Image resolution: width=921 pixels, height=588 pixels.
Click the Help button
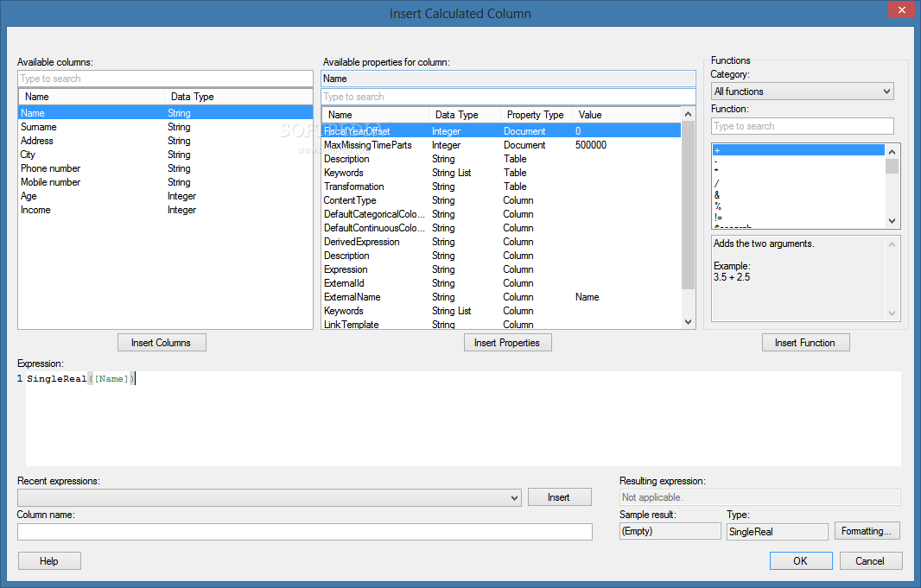click(49, 561)
